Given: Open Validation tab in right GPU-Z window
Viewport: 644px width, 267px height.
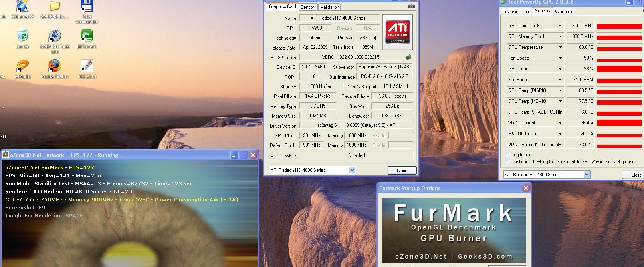Looking at the screenshot, I should [564, 12].
